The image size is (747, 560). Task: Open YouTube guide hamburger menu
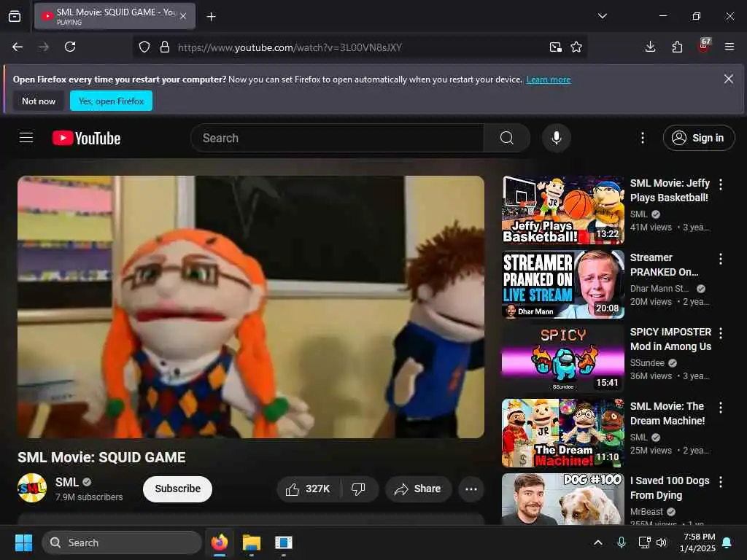pos(26,138)
